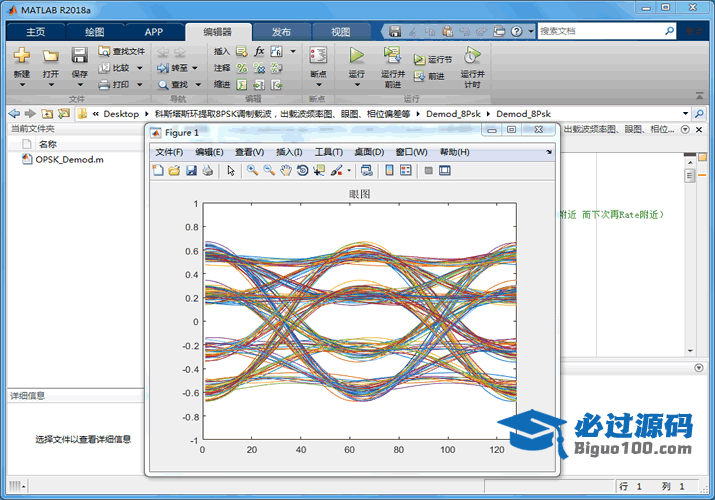
Task: Click the Print (打印) icon in ribbon
Action: (x=114, y=84)
